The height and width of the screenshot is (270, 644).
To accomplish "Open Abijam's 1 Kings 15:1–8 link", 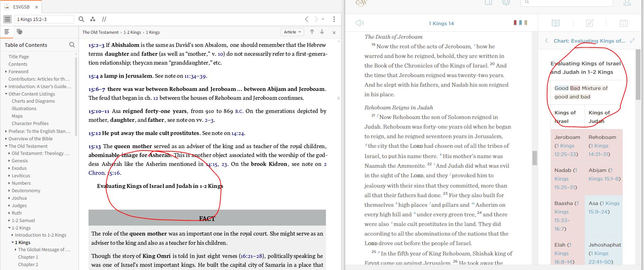I will [x=605, y=174].
